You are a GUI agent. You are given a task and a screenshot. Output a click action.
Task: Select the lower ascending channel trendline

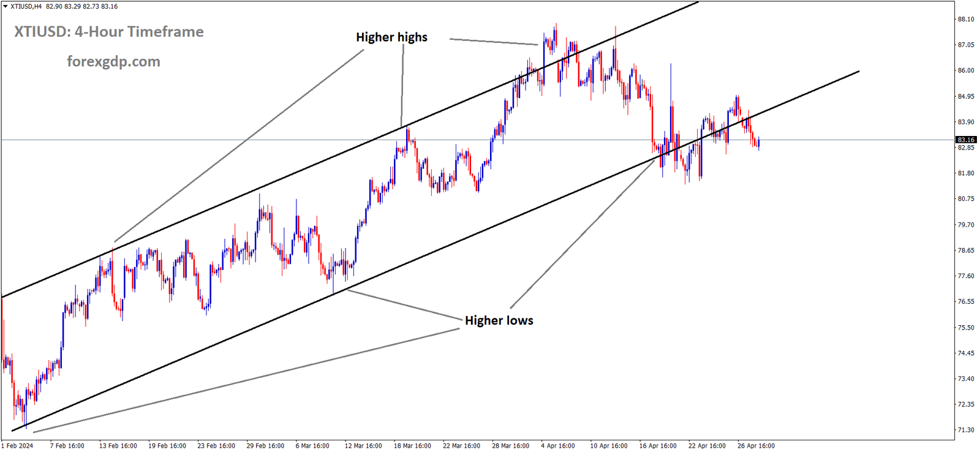tap(435, 251)
